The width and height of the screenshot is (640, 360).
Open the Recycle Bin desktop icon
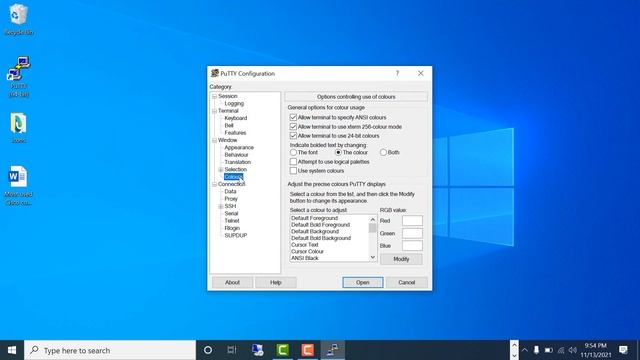pos(18,19)
